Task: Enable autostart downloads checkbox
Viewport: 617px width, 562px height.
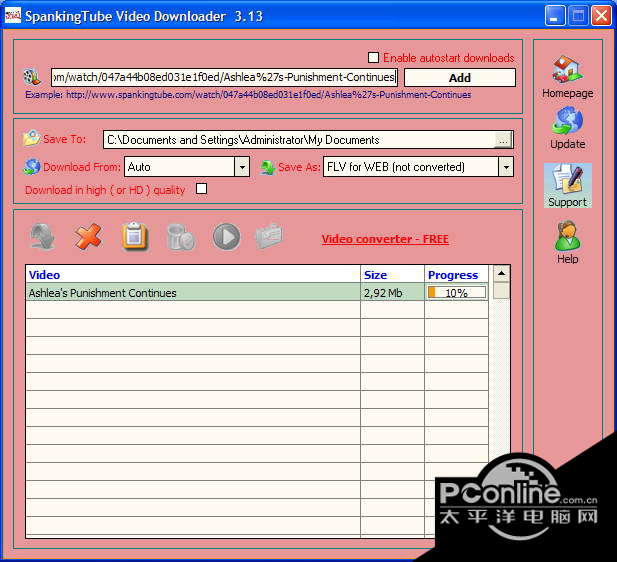Action: click(x=373, y=57)
